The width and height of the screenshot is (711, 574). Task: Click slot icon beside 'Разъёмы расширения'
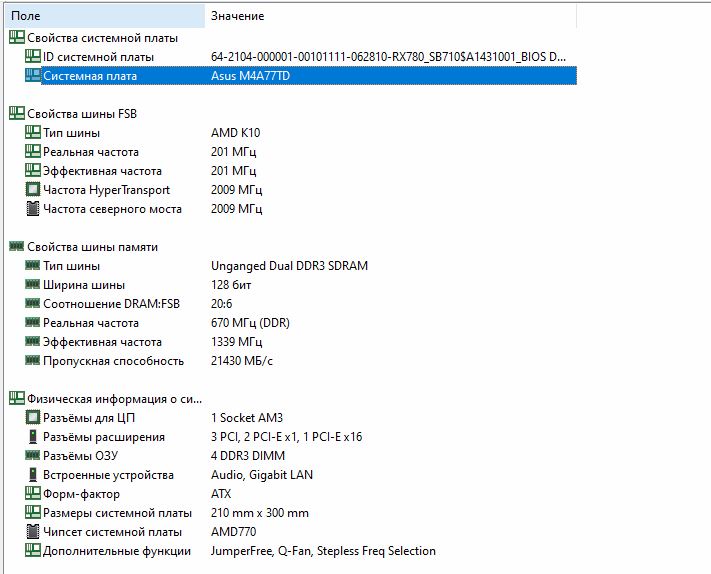coord(33,437)
